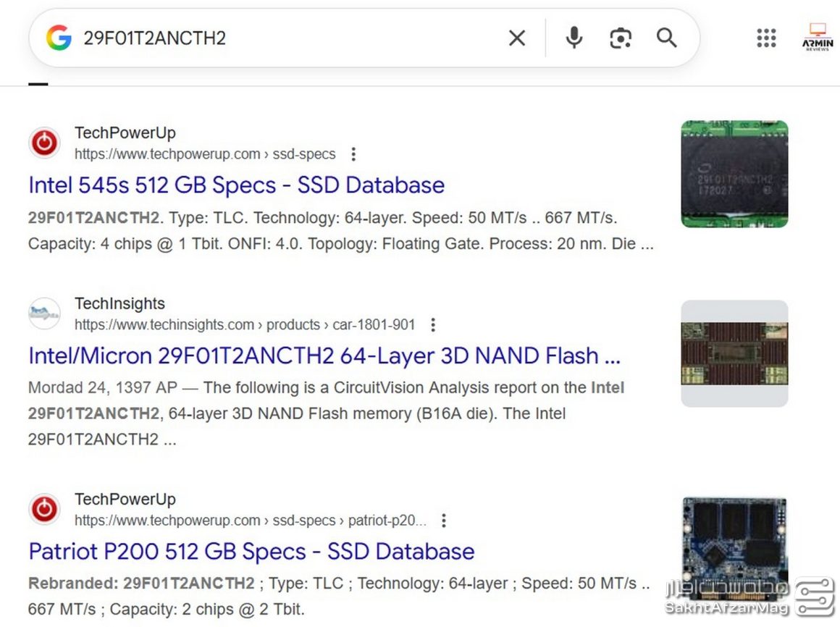Open Intel 545s 512 GB Specs link
Screen dimensions: 840x627
tap(236, 185)
